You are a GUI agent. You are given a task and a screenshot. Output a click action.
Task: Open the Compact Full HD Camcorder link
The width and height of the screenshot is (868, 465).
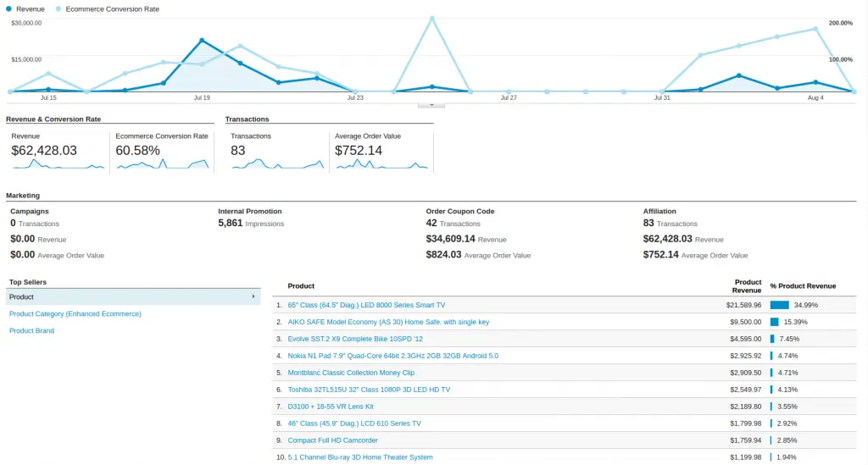(332, 440)
